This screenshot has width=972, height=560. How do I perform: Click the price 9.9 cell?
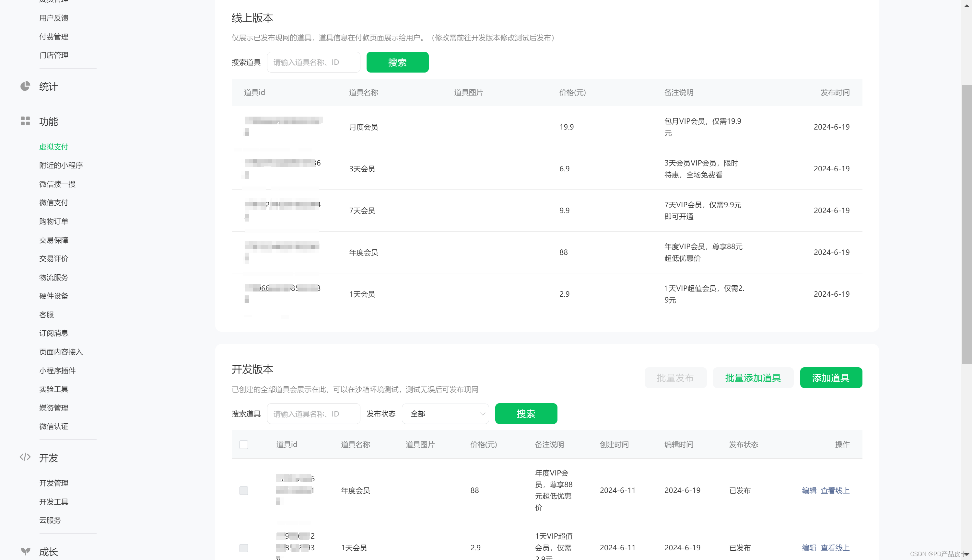pos(565,211)
